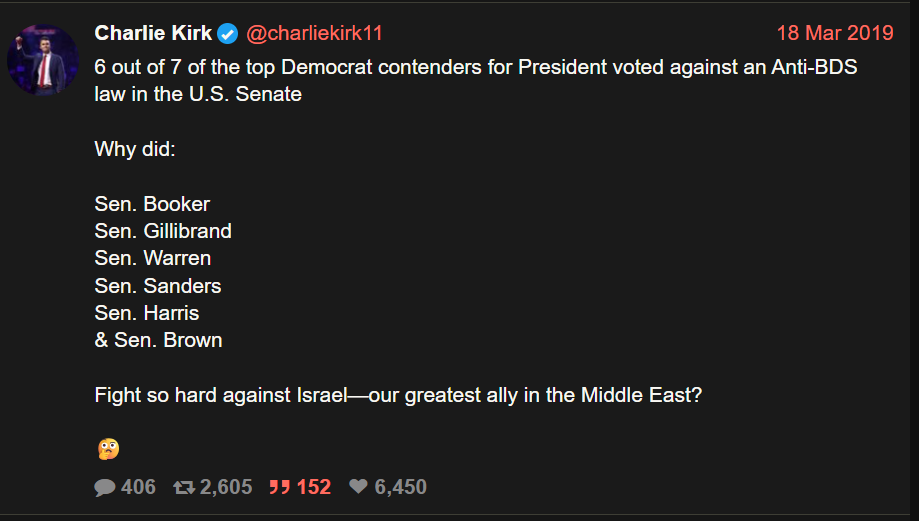919x521 pixels.
Task: Click the 6,450 likes count
Action: pyautogui.click(x=400, y=487)
